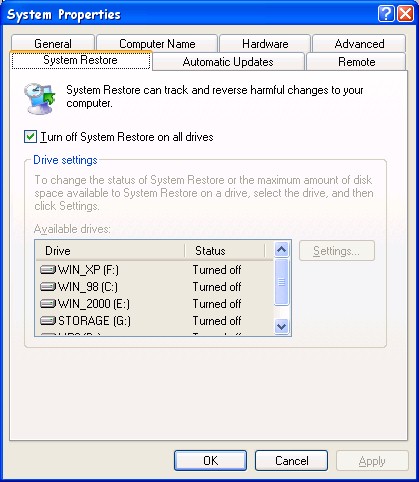Select the WIN_XP (F:) drive row
The height and width of the screenshot is (482, 419).
(154, 269)
